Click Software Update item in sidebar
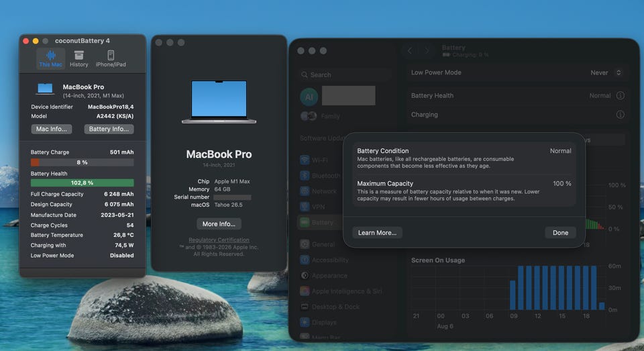The width and height of the screenshot is (644, 351). pos(321,138)
